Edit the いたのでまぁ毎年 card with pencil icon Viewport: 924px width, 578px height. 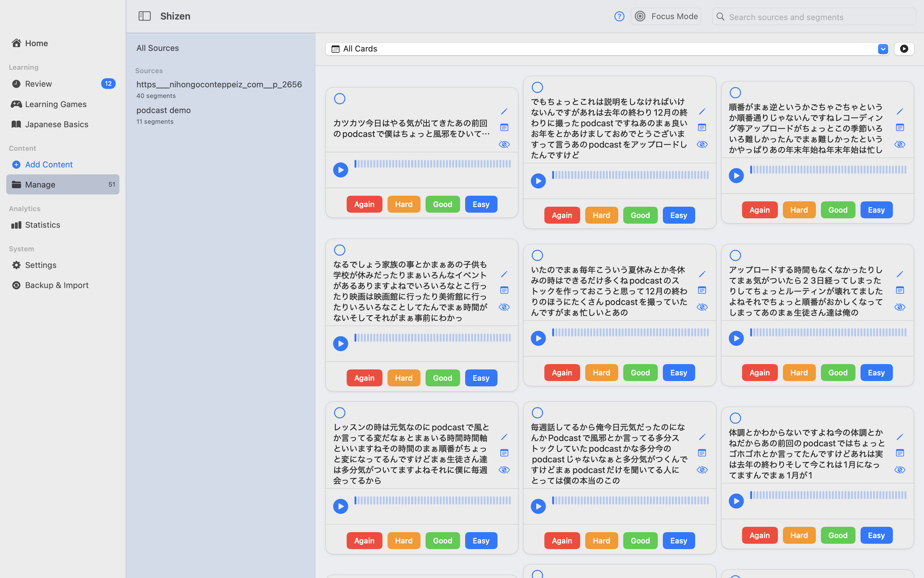pos(702,275)
